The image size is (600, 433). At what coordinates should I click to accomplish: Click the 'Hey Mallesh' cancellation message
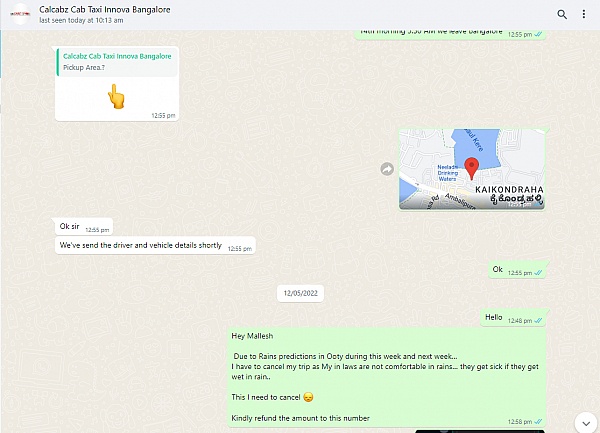point(386,377)
